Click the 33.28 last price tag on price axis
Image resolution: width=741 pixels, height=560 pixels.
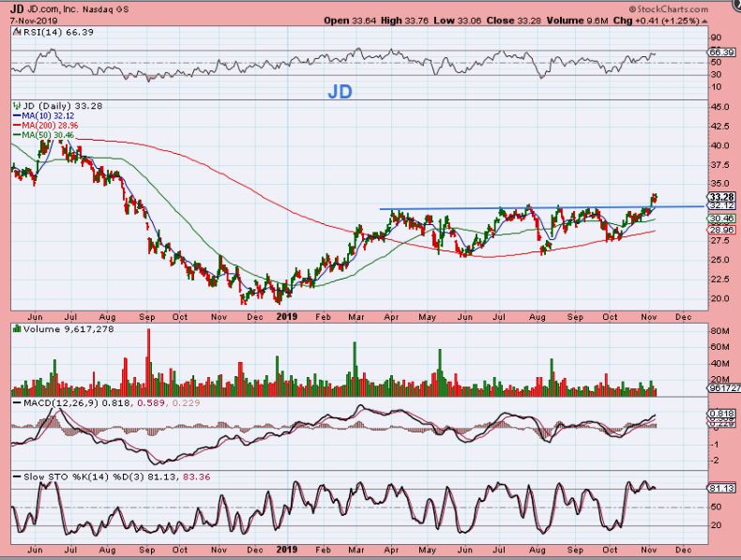[x=721, y=197]
